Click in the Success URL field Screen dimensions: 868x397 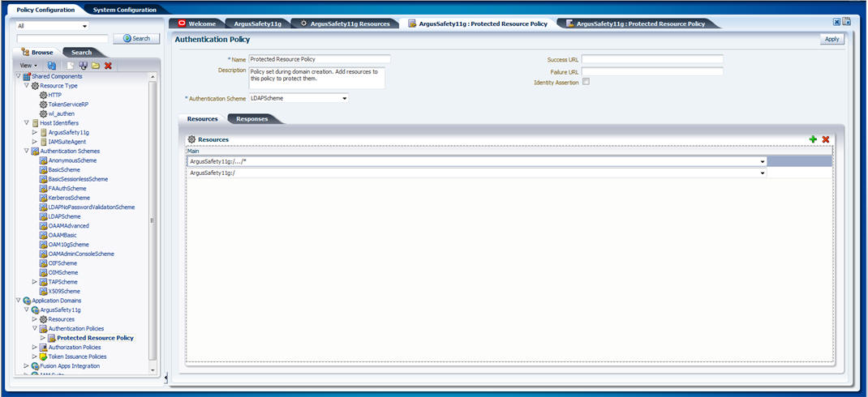pos(652,58)
